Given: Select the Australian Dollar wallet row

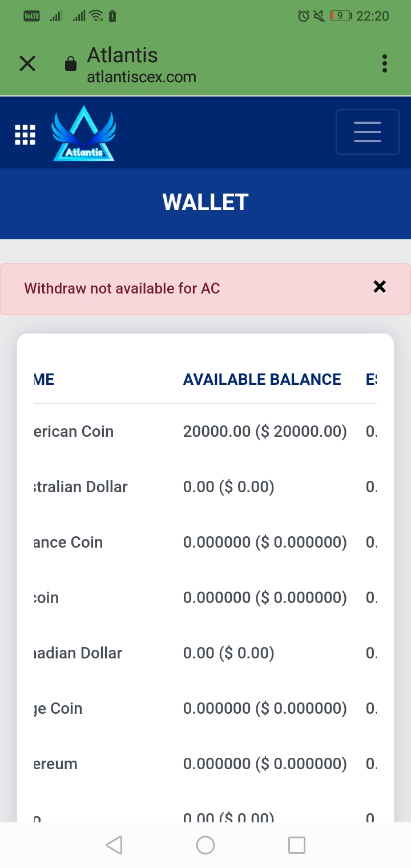Looking at the screenshot, I should 205,487.
